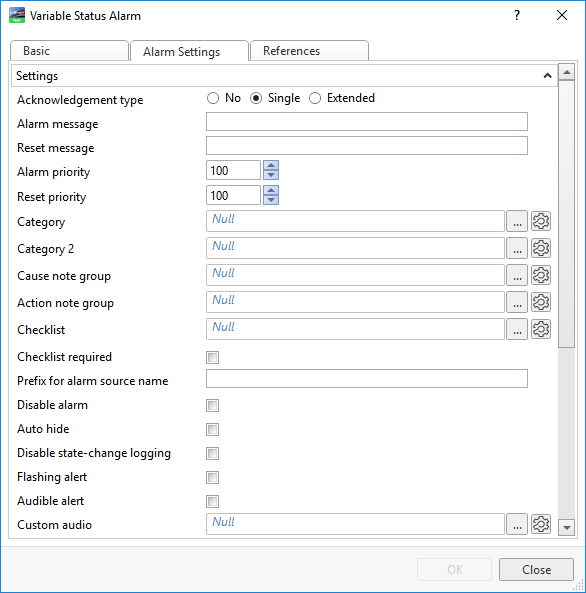
Task: Click the Action note group Null field
Action: point(355,302)
